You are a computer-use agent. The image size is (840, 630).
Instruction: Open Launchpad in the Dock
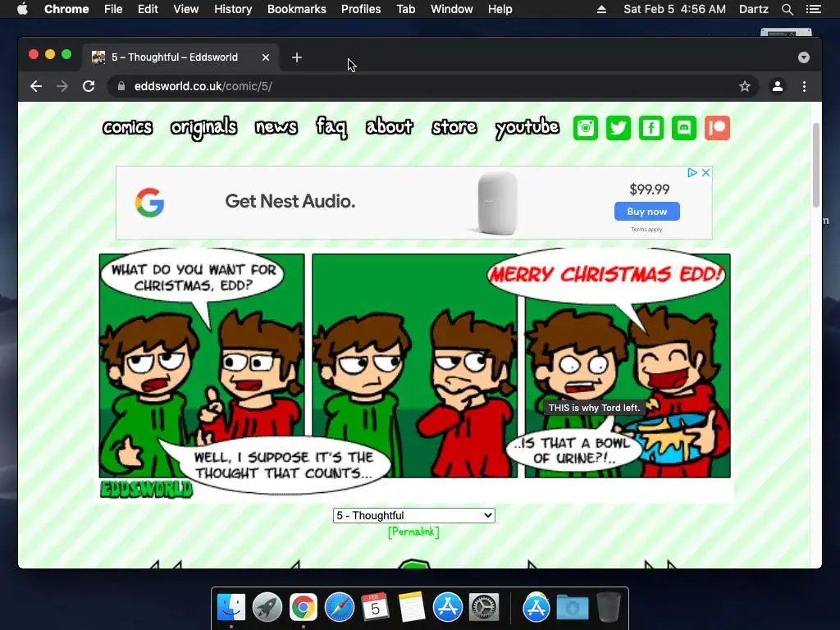pyautogui.click(x=267, y=608)
